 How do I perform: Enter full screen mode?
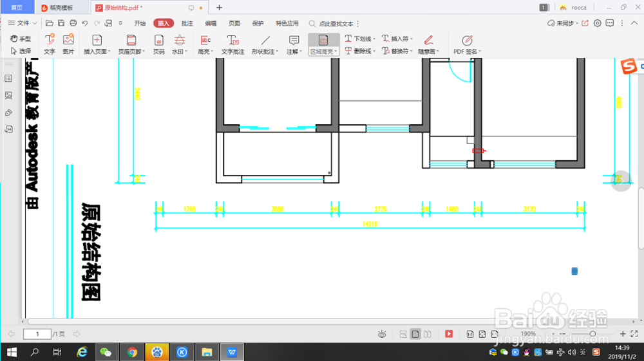click(x=634, y=334)
